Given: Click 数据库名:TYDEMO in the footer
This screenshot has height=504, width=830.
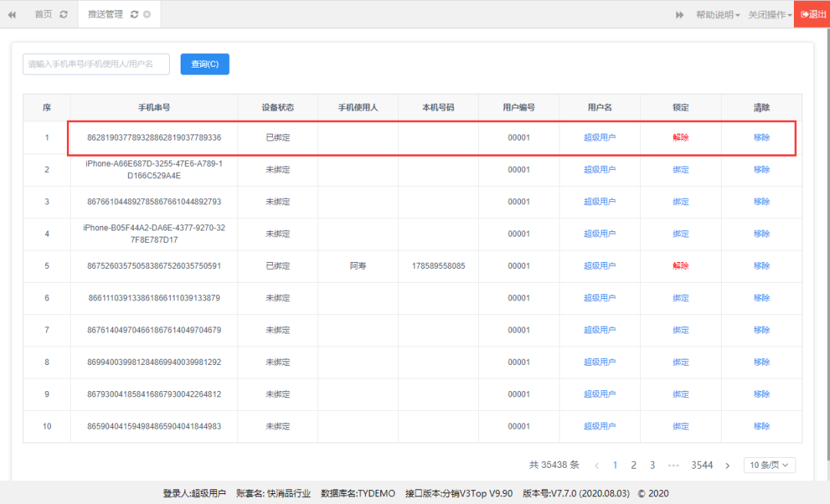Looking at the screenshot, I should tap(358, 493).
